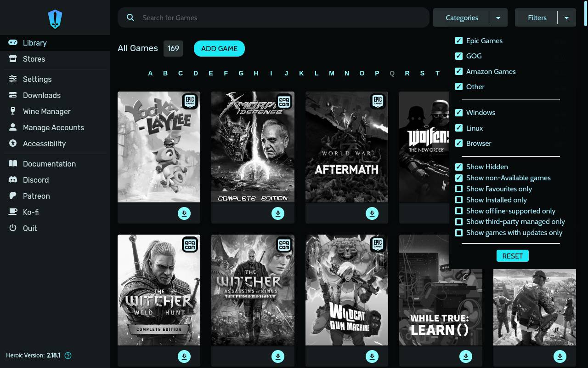Screen dimensions: 588x368
Task: Click the version help question-mark icon
Action: [x=68, y=356]
